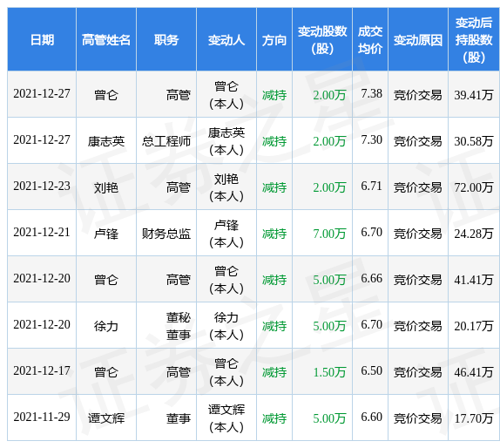Click 减持 in the 谭文辉 row
Screen dimensions: 500x448
(x=274, y=418)
